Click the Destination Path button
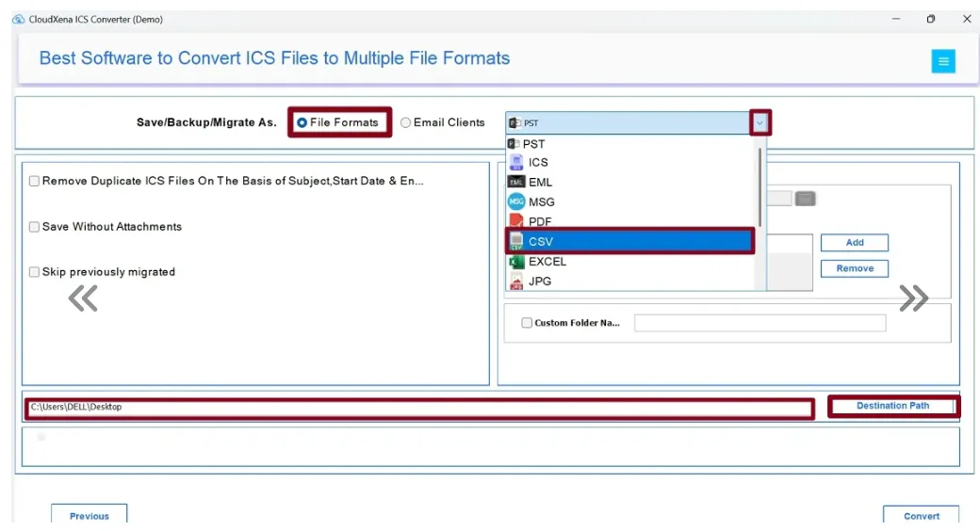 (x=892, y=406)
